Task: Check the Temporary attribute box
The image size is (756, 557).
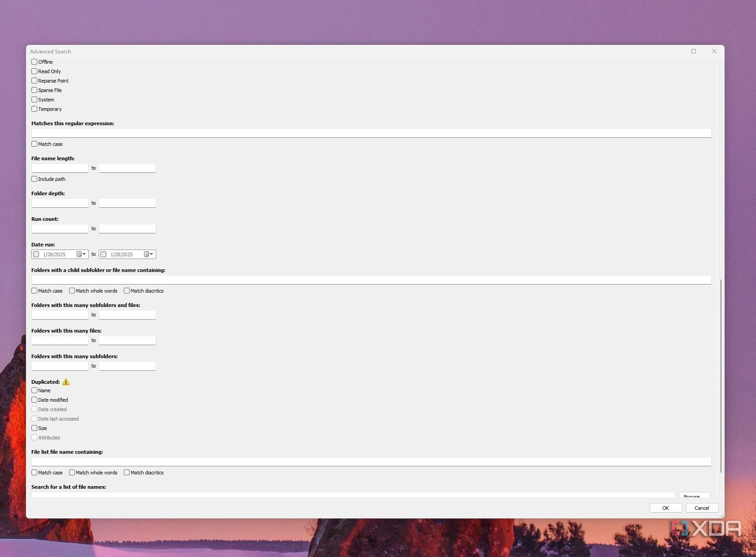Action: click(35, 109)
